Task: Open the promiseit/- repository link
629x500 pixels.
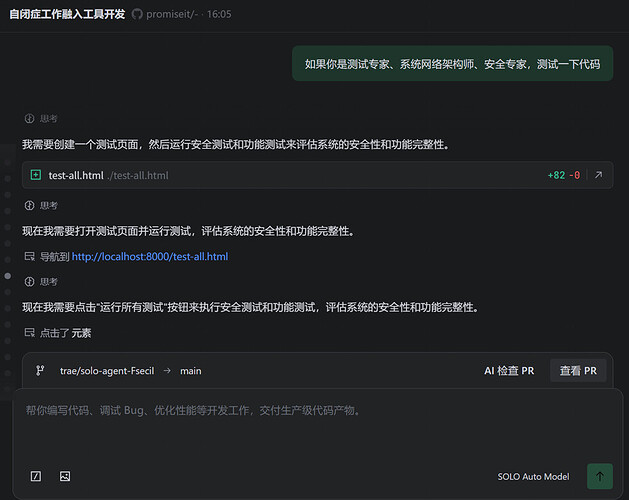Action: pyautogui.click(x=172, y=14)
